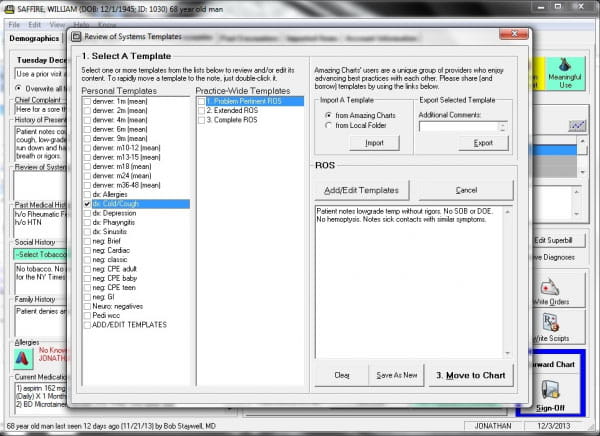This screenshot has height=436, width=600.
Task: Open the Write Scripts Rx icon
Action: pyautogui.click(x=551, y=323)
